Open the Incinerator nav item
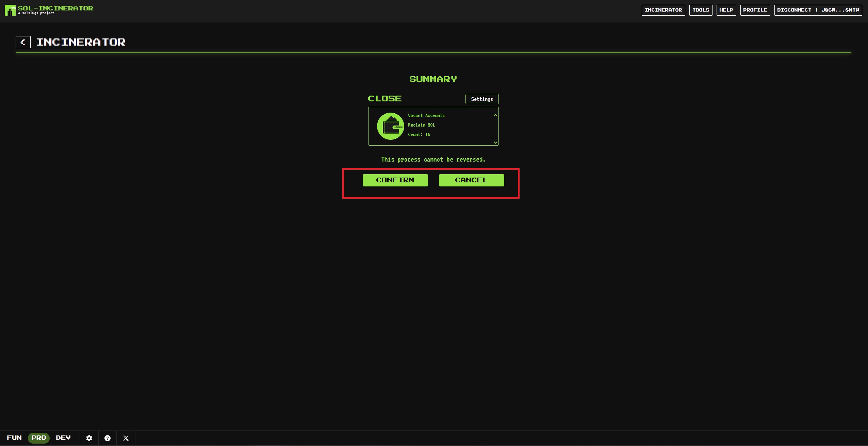This screenshot has width=868, height=446. coord(663,10)
